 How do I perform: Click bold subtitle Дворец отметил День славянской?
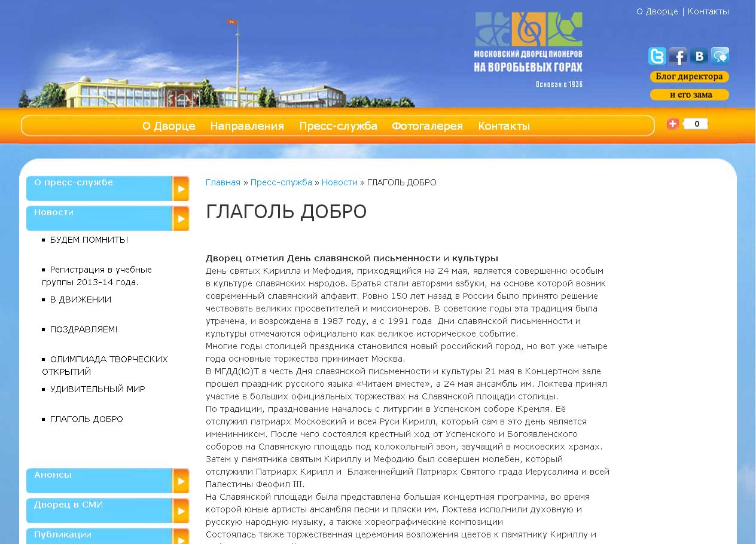point(352,258)
